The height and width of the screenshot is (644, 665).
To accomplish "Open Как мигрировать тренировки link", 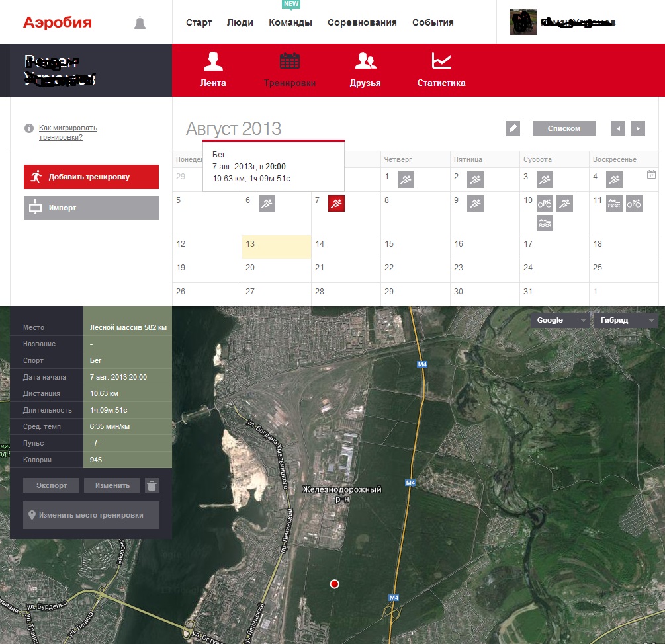I will click(68, 132).
